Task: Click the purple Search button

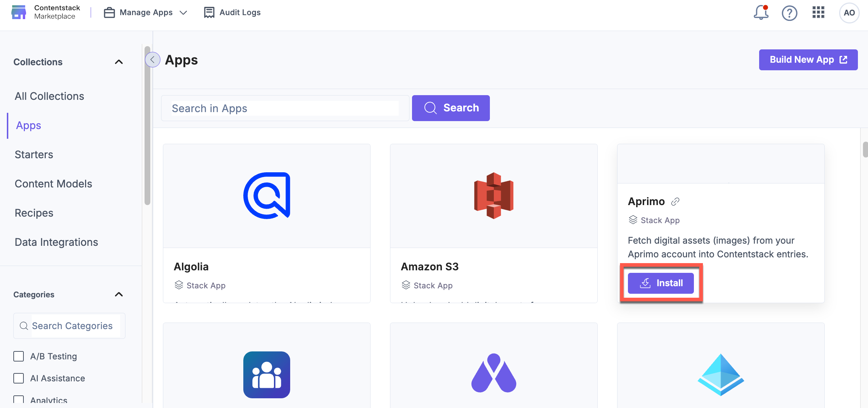Action: click(451, 108)
